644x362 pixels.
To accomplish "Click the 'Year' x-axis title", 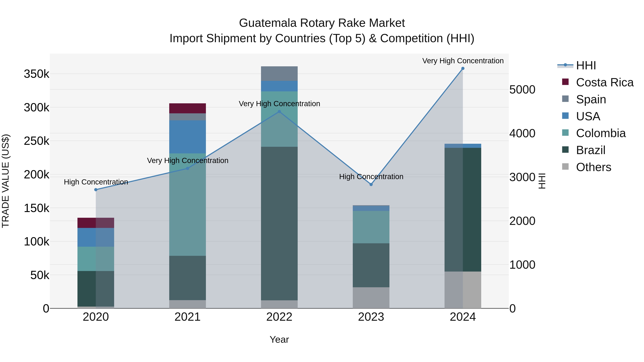I will (279, 339).
